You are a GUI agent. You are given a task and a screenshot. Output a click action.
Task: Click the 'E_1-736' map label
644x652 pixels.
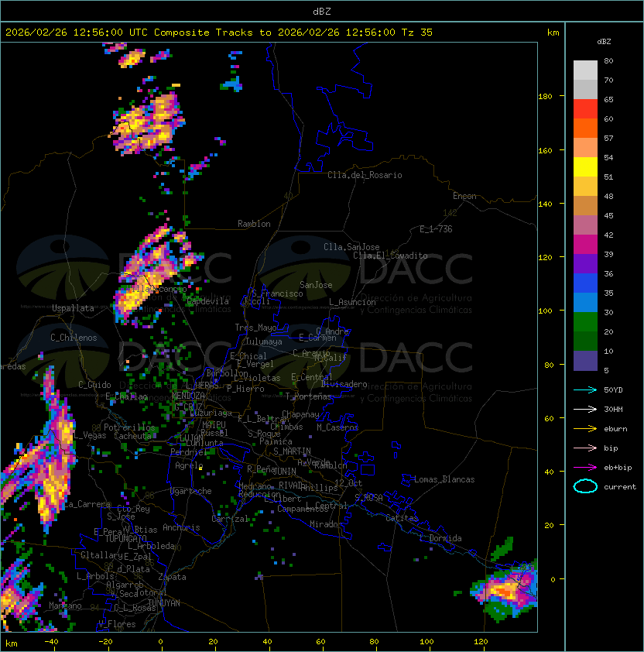click(x=436, y=229)
